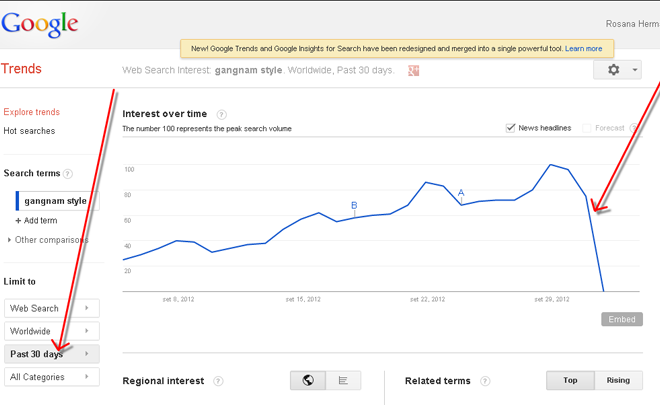Go to Hot searches
Image resolution: width=660 pixels, height=405 pixels.
point(29,131)
